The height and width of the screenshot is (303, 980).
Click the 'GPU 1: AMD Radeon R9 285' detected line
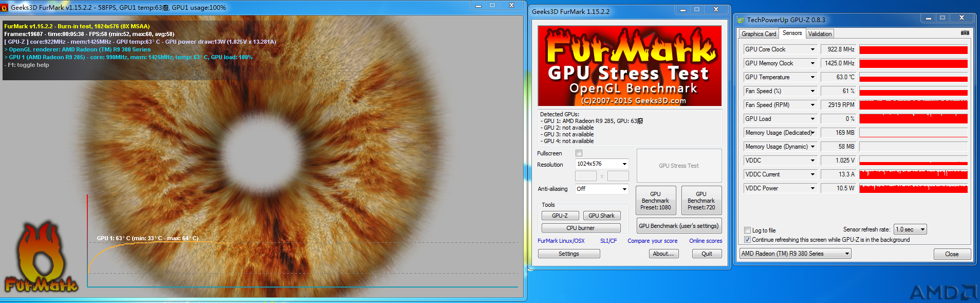pos(591,121)
